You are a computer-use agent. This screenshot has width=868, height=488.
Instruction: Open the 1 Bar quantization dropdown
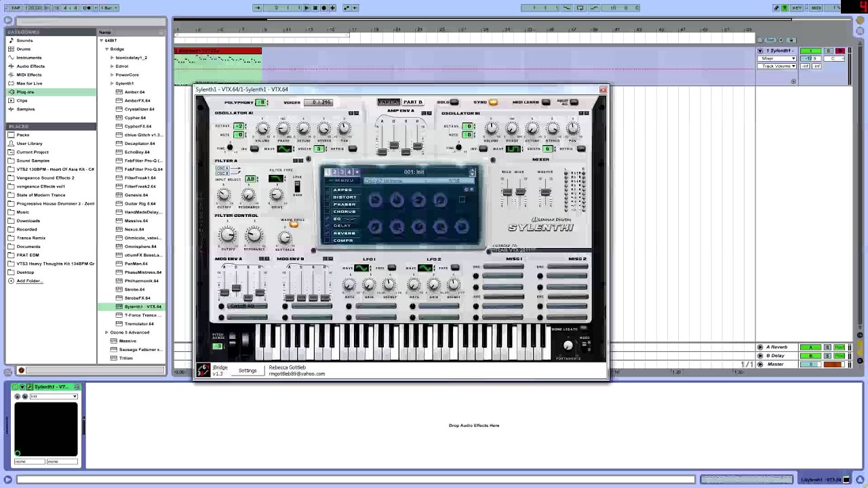[x=108, y=7]
